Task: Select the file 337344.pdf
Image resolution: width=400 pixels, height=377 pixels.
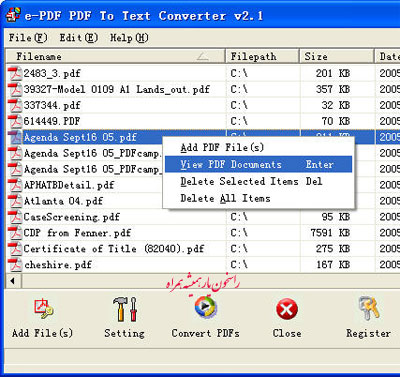Action: point(52,105)
